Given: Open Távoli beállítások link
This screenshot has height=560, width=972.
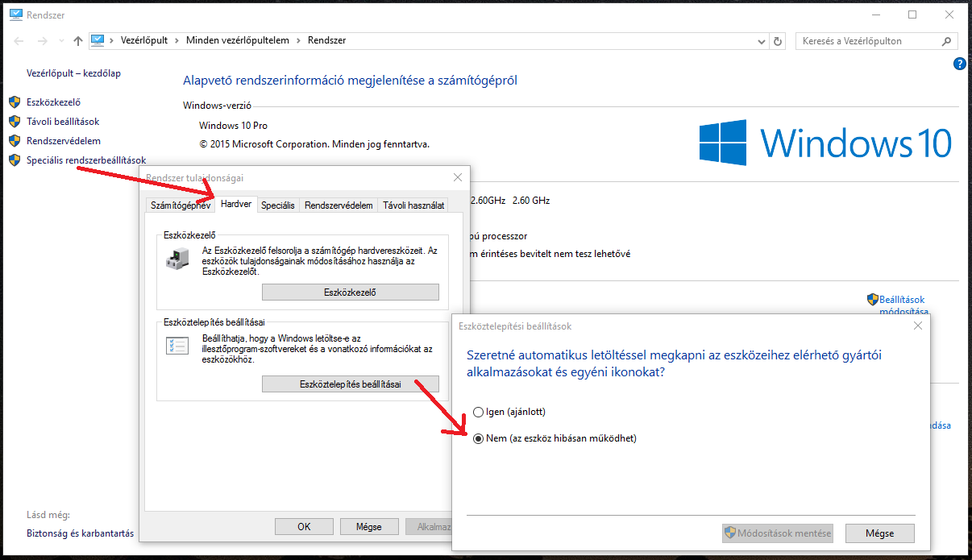Looking at the screenshot, I should [63, 122].
